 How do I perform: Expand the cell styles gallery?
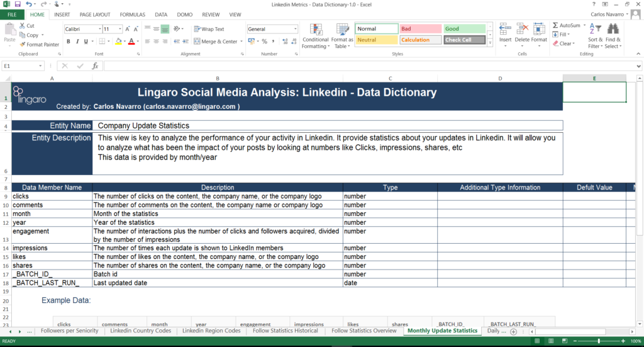[x=490, y=43]
